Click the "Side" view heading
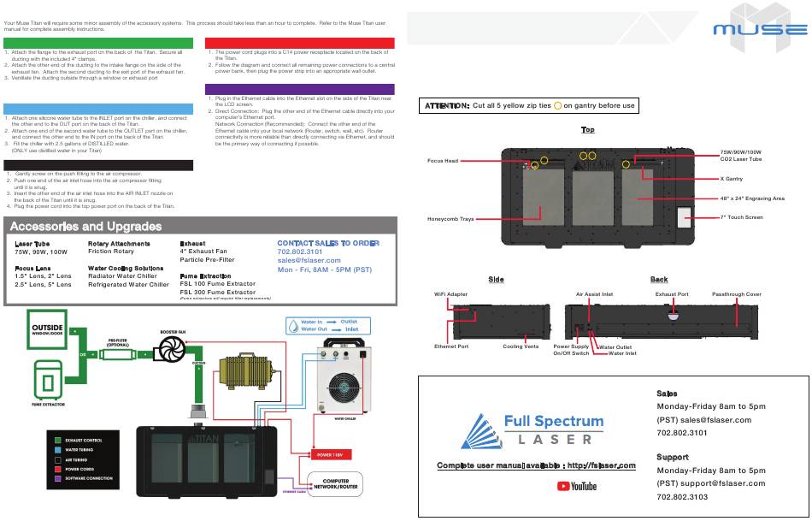 tap(496, 279)
